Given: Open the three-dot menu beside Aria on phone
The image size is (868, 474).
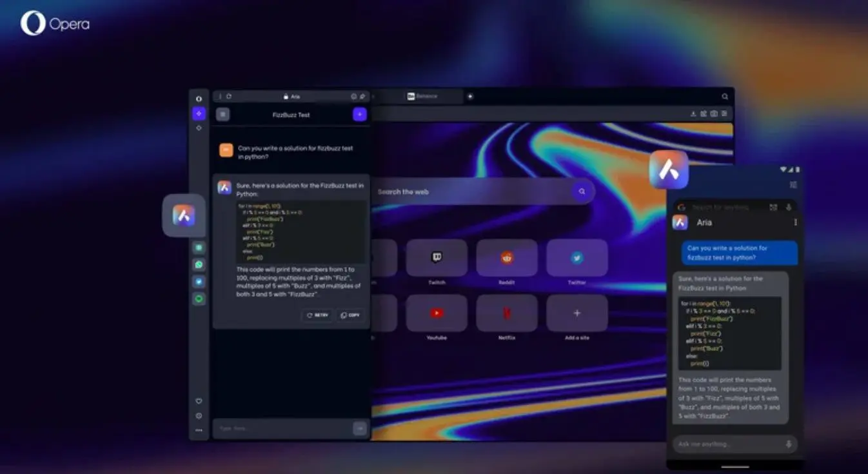Looking at the screenshot, I should click(795, 222).
